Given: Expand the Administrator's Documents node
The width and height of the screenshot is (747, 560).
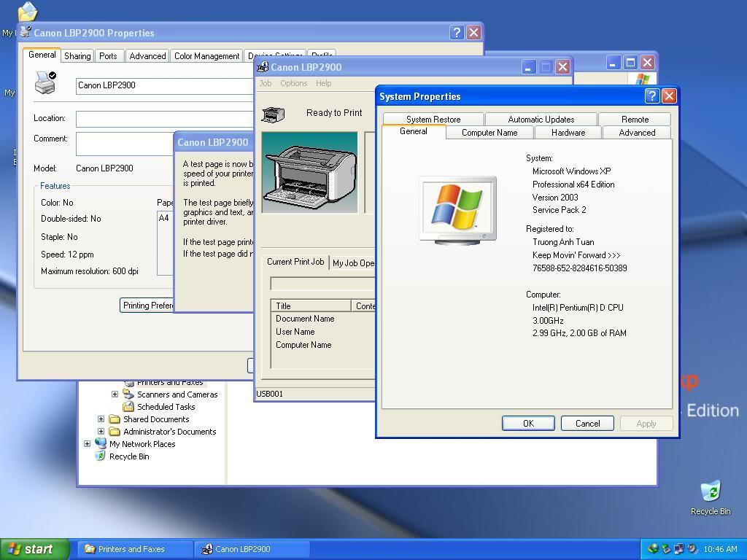Looking at the screenshot, I should tap(101, 432).
